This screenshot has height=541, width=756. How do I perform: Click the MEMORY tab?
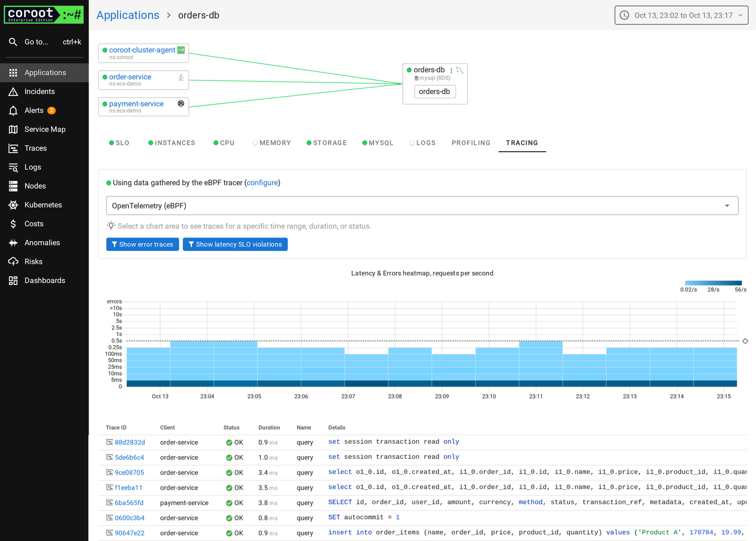[272, 143]
